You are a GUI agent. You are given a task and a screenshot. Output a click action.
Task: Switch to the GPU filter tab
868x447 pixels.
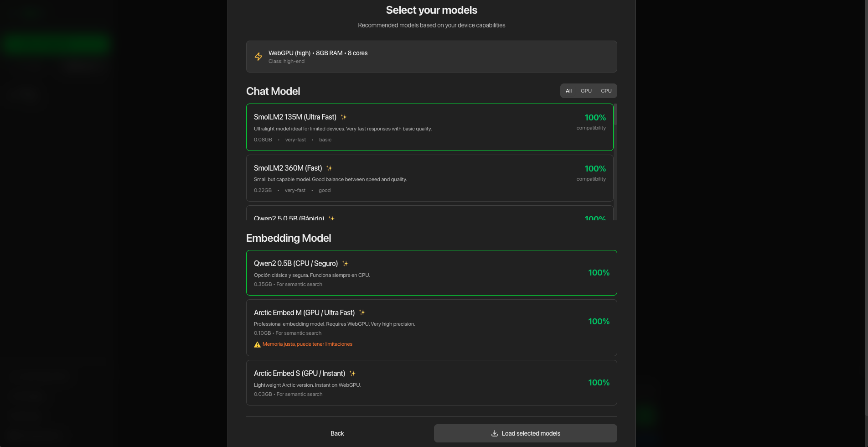click(586, 91)
